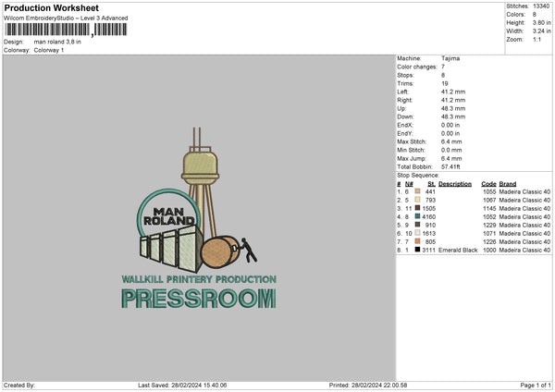Click the Width value 3.24 in

541,31
